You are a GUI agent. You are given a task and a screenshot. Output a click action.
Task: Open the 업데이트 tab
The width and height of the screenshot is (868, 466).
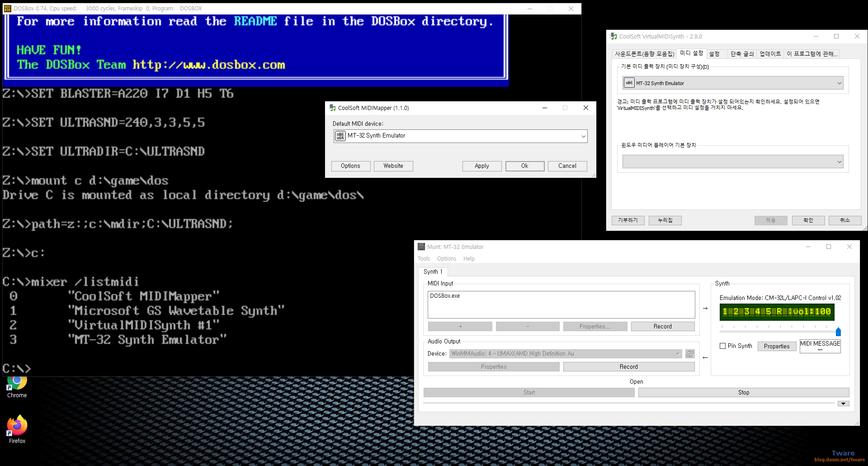coord(770,54)
